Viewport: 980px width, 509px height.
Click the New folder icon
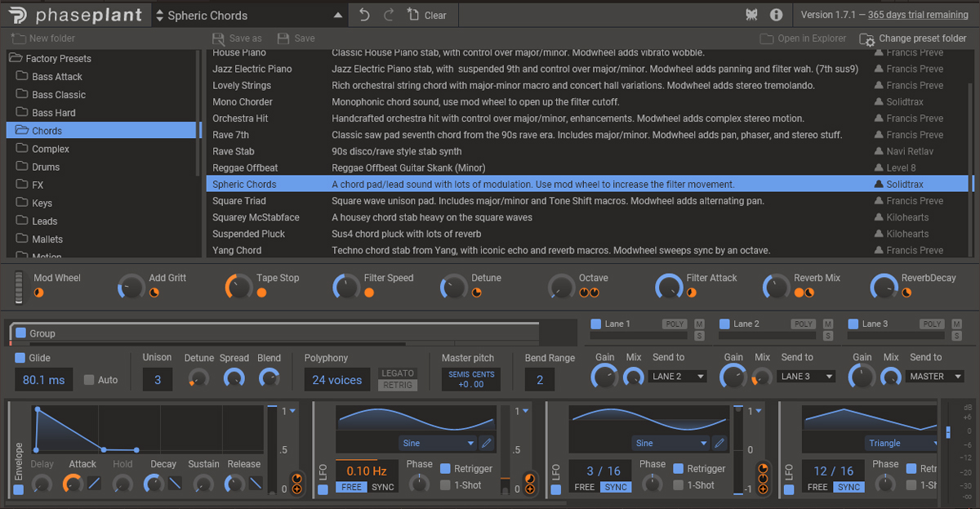click(18, 38)
